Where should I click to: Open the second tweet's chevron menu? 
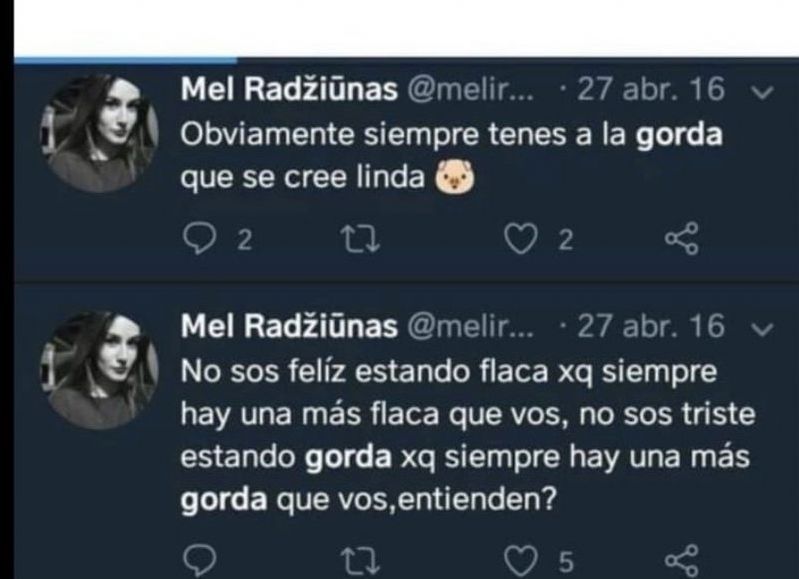[x=762, y=330]
